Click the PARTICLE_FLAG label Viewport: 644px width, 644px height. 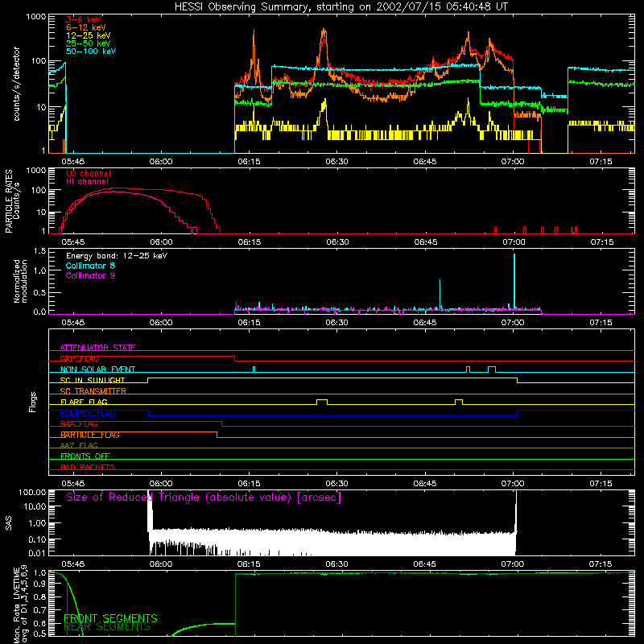coord(90,435)
